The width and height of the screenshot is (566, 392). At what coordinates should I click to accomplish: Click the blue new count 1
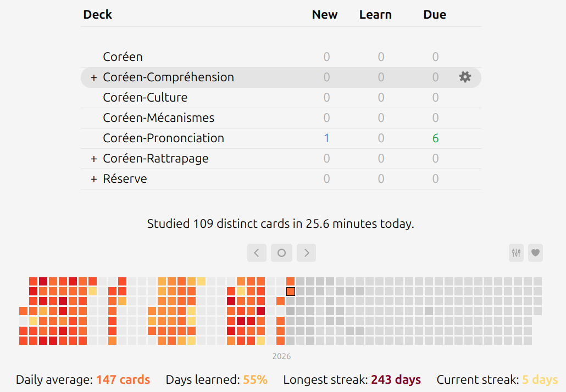pyautogui.click(x=326, y=138)
